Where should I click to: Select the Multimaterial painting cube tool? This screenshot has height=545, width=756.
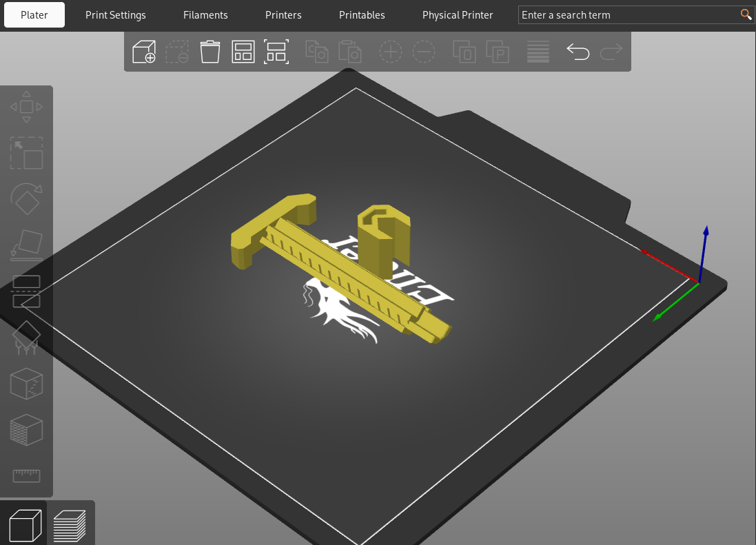pyautogui.click(x=26, y=430)
